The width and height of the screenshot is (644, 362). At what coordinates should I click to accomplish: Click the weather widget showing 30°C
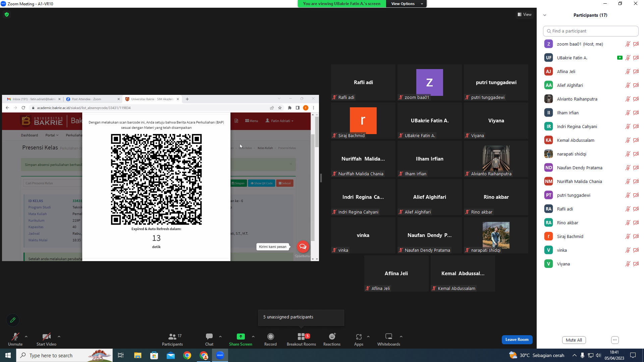(537, 355)
